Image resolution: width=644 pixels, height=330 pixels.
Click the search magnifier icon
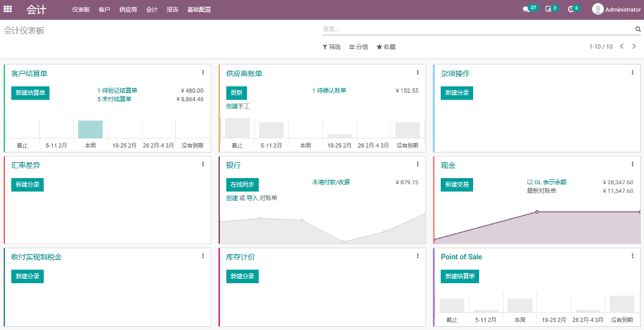click(638, 29)
